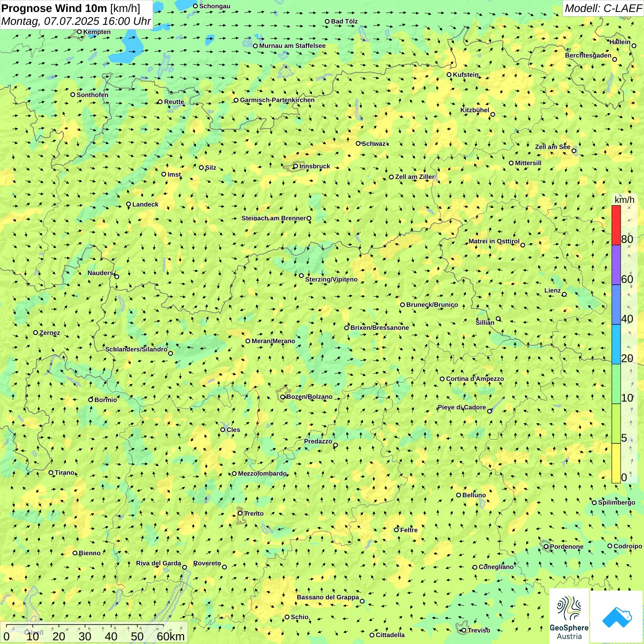Click the 'Schongau' label
Image resolution: width=644 pixels, height=644 pixels.
click(x=215, y=6)
